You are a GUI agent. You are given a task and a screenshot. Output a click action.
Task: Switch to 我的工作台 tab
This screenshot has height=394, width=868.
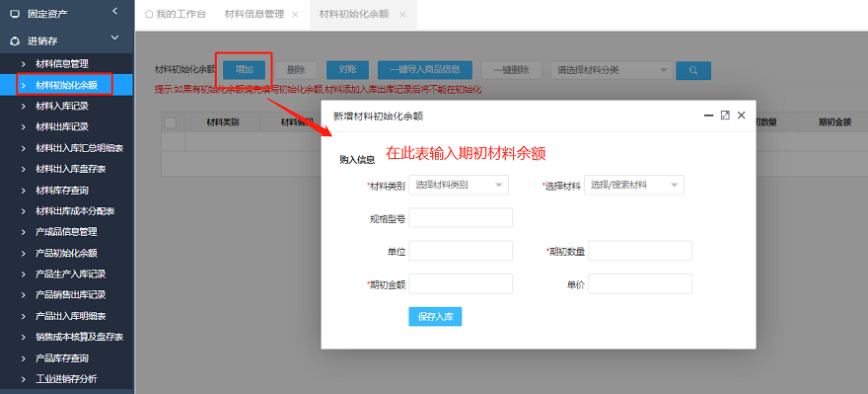coord(176,15)
